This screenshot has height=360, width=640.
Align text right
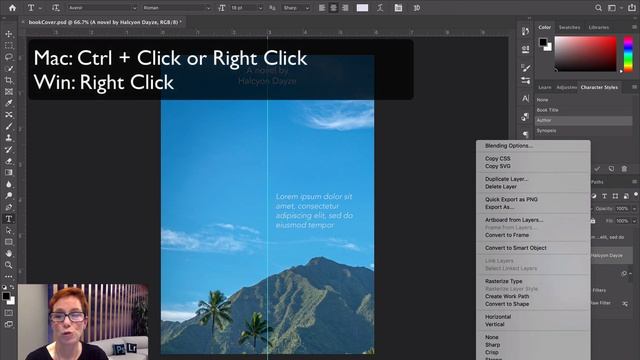345,8
